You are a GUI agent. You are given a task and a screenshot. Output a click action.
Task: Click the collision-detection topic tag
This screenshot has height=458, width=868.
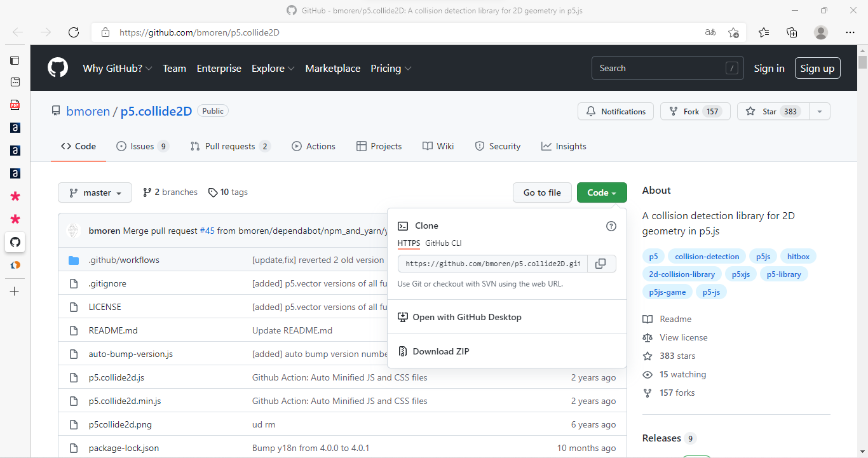(x=707, y=257)
